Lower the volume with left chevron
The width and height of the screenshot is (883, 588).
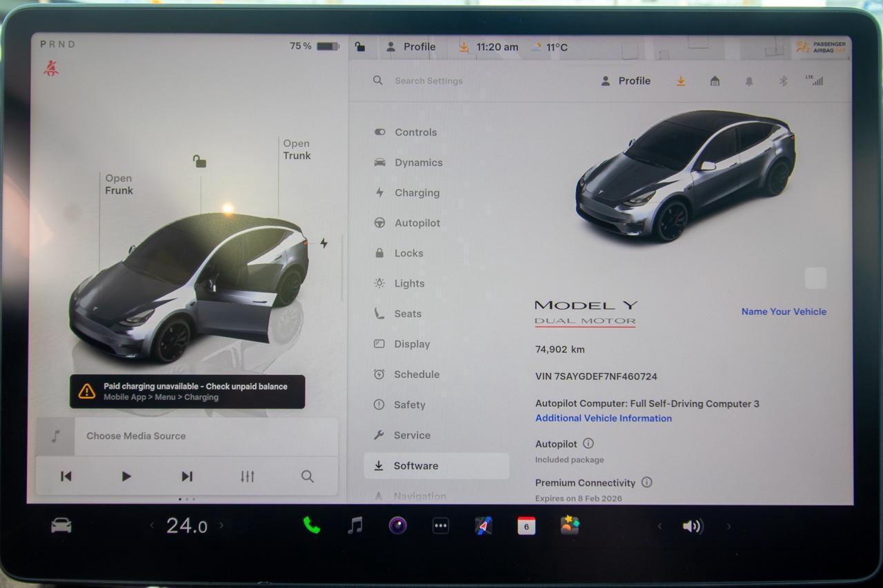659,527
